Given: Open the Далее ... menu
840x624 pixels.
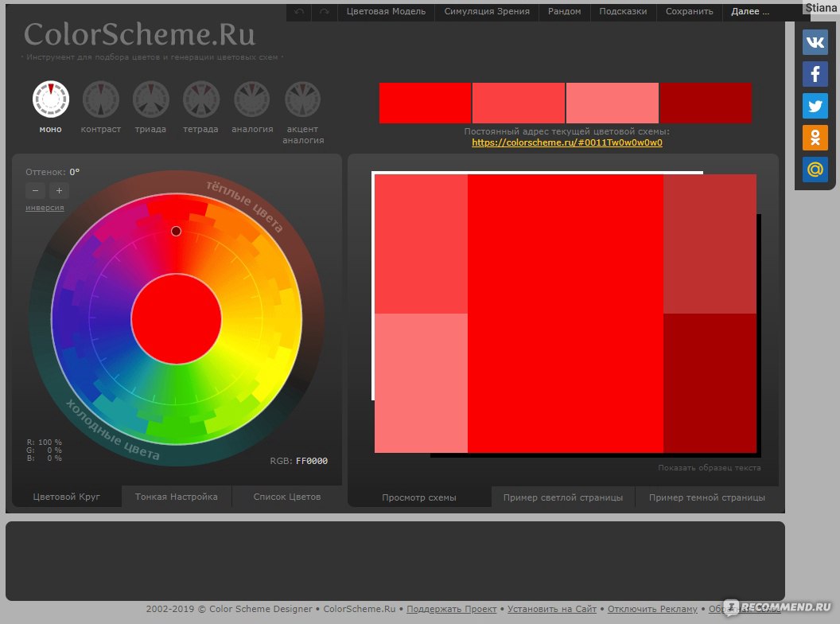Looking at the screenshot, I should 750,11.
